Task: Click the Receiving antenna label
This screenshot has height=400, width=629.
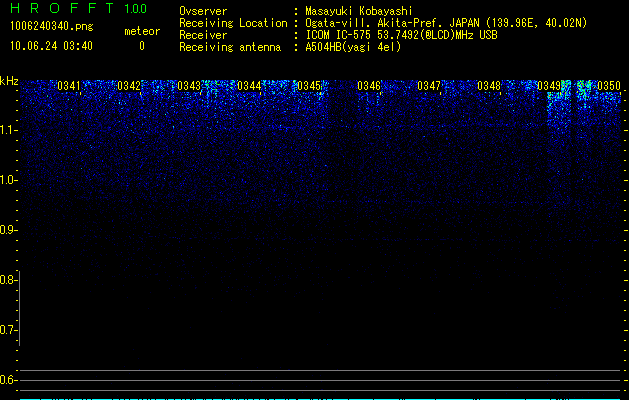Action: tap(230, 47)
